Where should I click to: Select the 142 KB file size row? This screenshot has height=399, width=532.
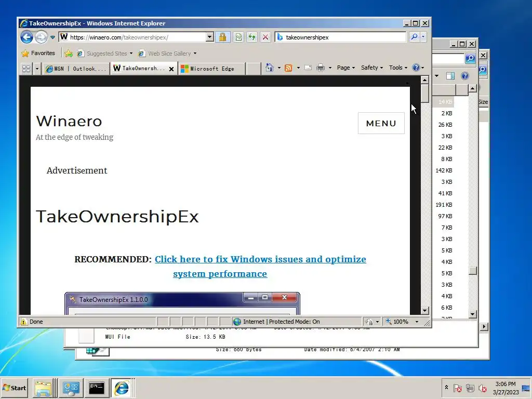[x=444, y=170]
